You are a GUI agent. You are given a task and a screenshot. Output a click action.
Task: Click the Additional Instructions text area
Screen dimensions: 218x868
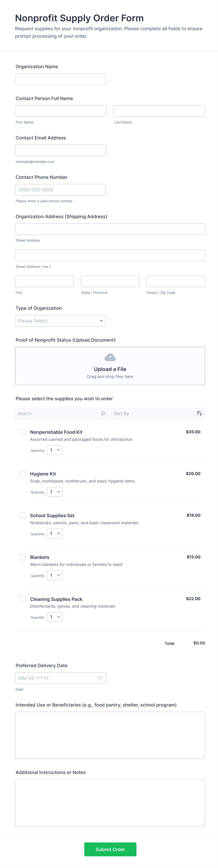point(110,803)
